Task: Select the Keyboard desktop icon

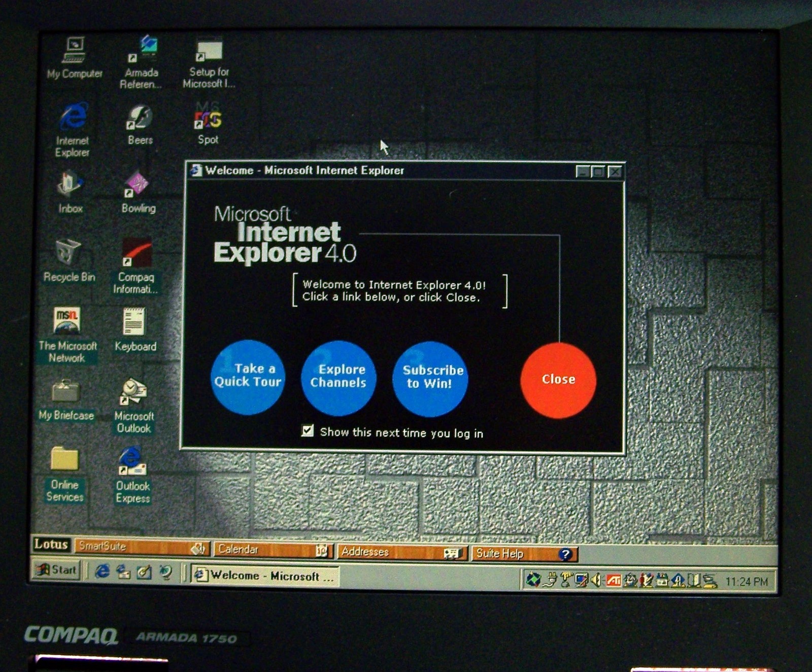Action: [x=135, y=330]
